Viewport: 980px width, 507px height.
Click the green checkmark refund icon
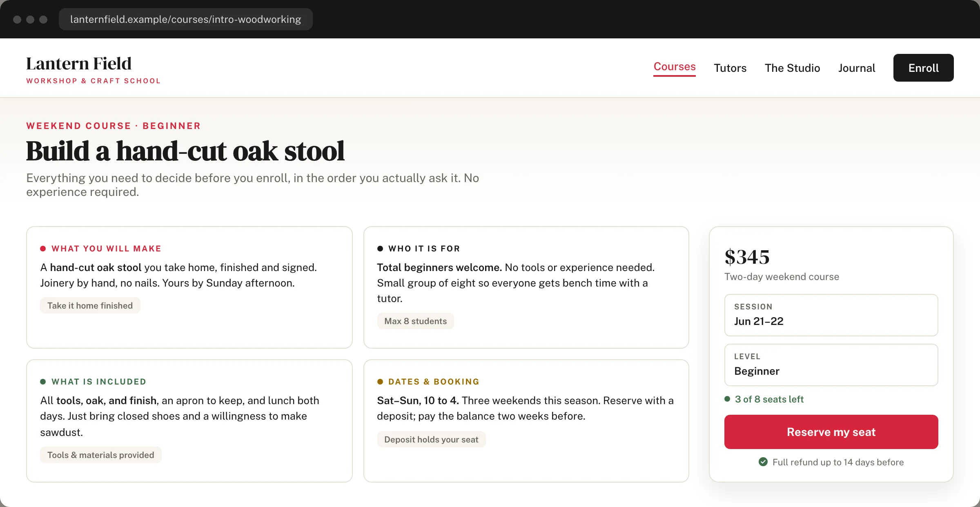tap(763, 462)
